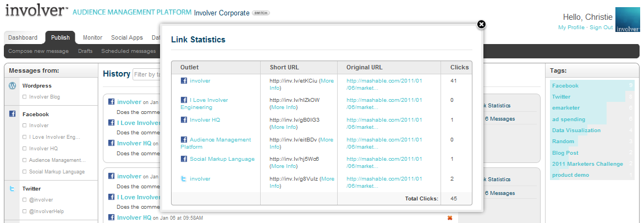Click the red delete X icon in history
This screenshot has height=223, width=644.
450,217
